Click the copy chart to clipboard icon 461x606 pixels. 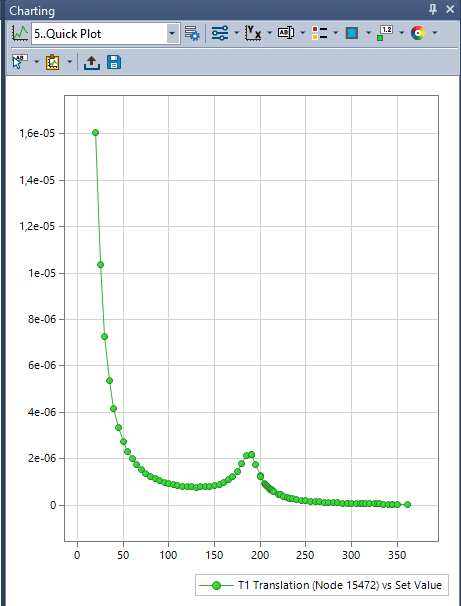point(53,62)
